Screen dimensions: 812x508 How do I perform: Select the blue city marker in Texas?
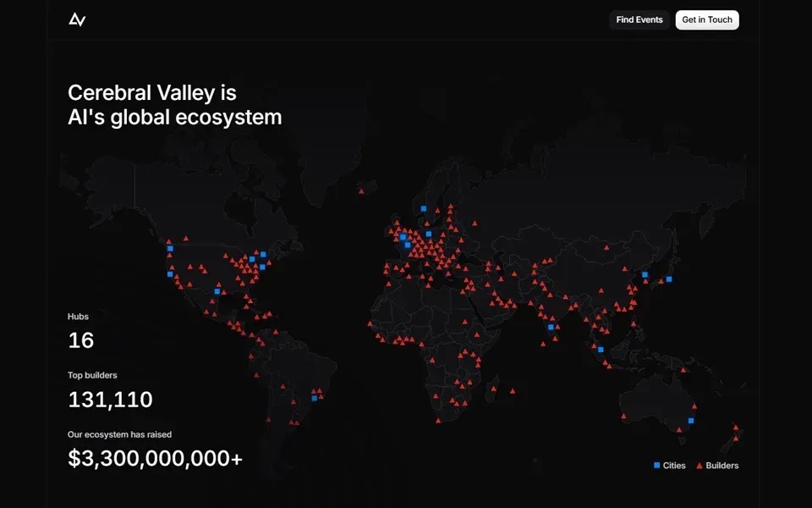[217, 291]
